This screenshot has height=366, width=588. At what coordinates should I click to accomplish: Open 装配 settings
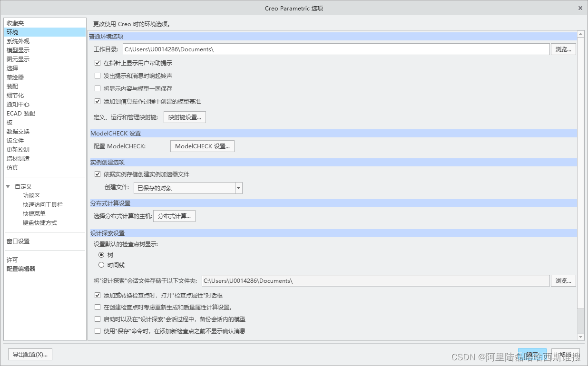tap(12, 87)
